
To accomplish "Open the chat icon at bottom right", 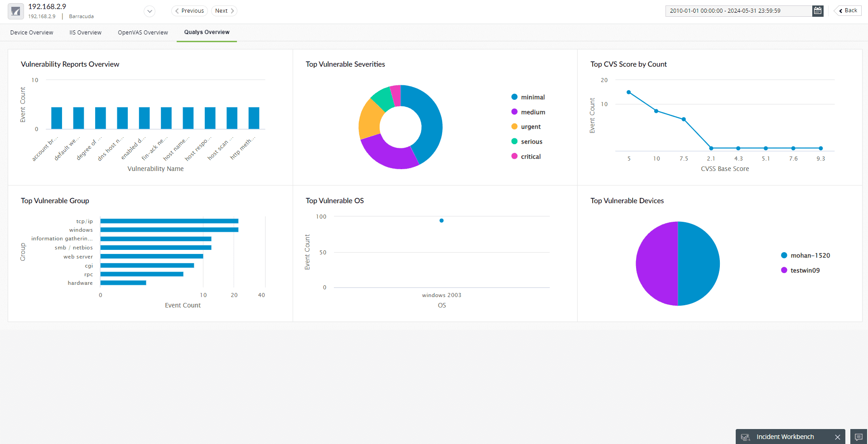I will point(858,437).
